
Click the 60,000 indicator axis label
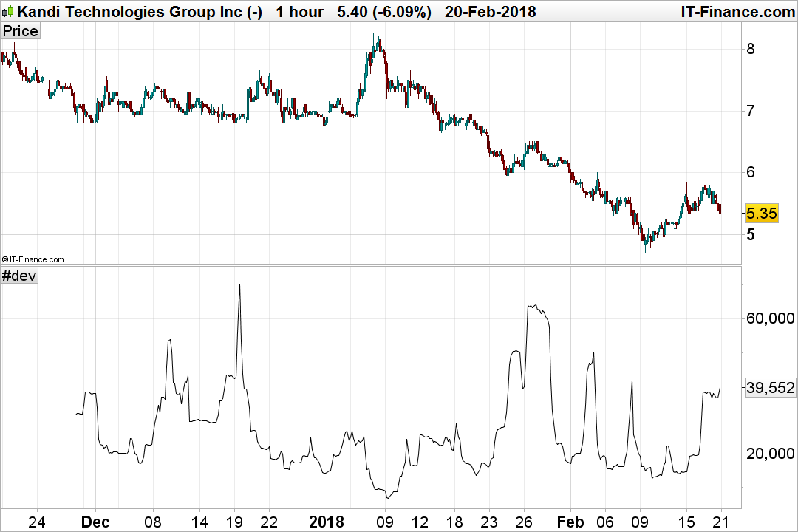click(770, 318)
